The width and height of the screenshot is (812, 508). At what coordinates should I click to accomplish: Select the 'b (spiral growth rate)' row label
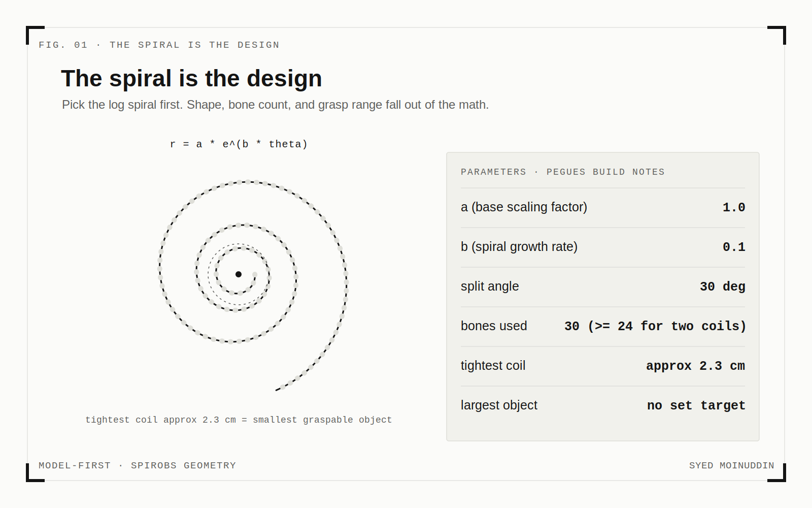pos(519,247)
